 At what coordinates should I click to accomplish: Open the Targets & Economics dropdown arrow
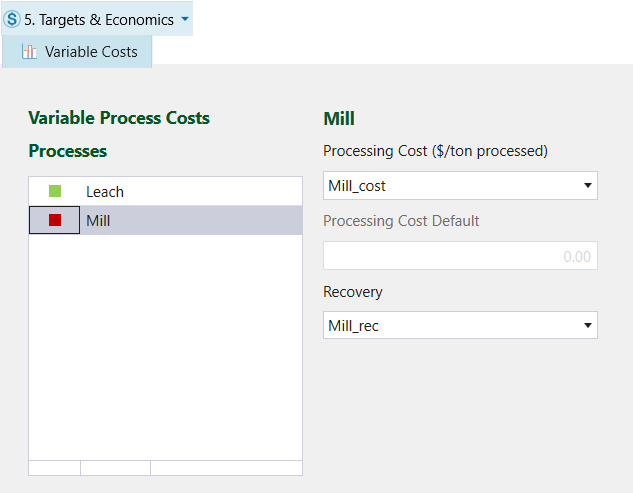pos(185,19)
